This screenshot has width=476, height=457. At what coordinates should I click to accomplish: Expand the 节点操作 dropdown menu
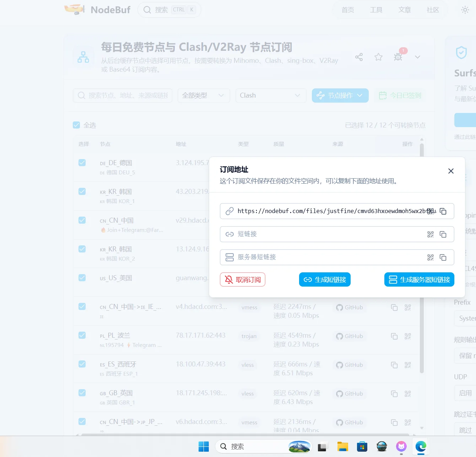click(x=340, y=96)
